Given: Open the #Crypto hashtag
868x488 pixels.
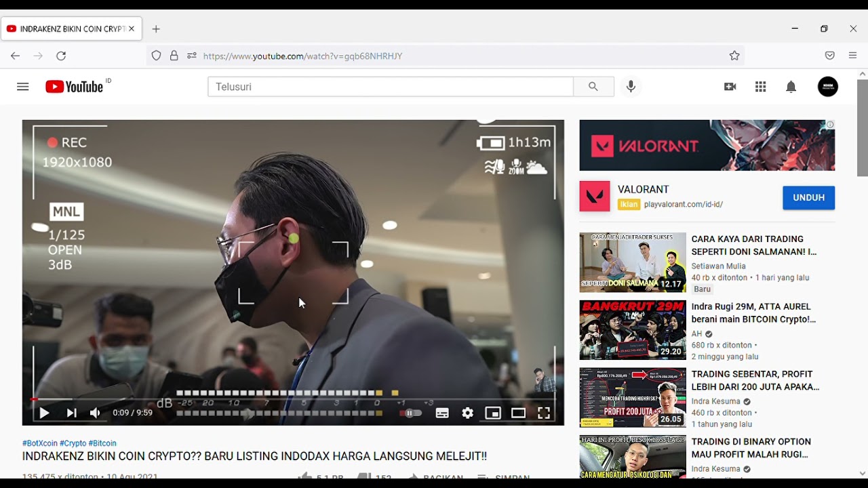Looking at the screenshot, I should pyautogui.click(x=73, y=443).
